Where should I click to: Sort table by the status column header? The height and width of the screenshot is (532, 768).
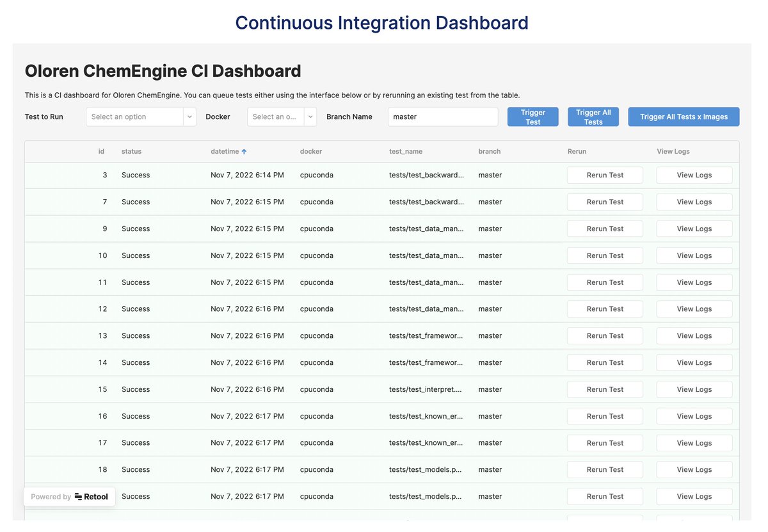(x=131, y=152)
